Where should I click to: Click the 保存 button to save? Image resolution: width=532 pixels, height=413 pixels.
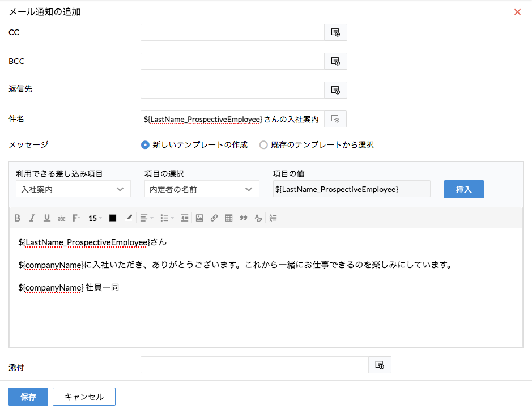pos(28,397)
